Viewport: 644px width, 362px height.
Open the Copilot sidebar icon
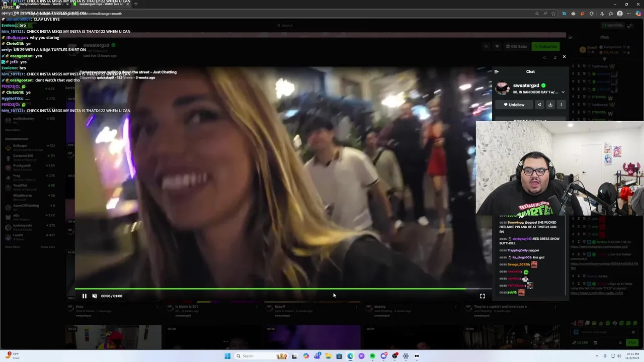[x=638, y=14]
